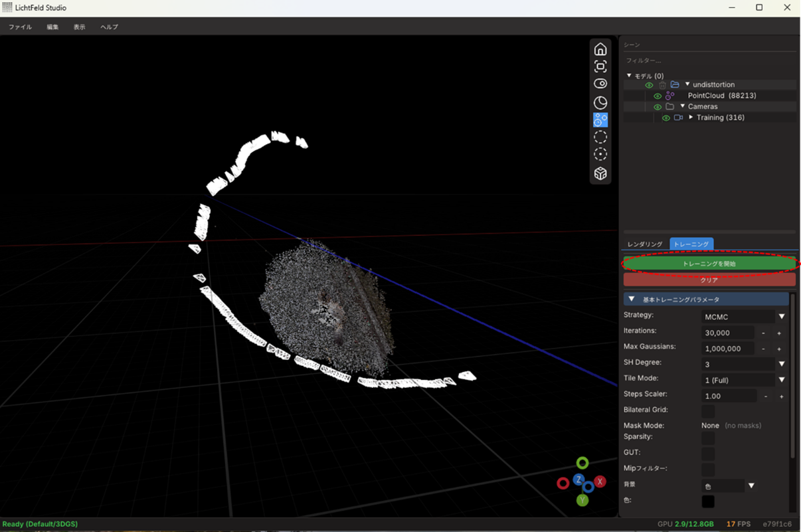Expand the Training (316) cameras node
The image size is (801, 532).
pyautogui.click(x=691, y=118)
